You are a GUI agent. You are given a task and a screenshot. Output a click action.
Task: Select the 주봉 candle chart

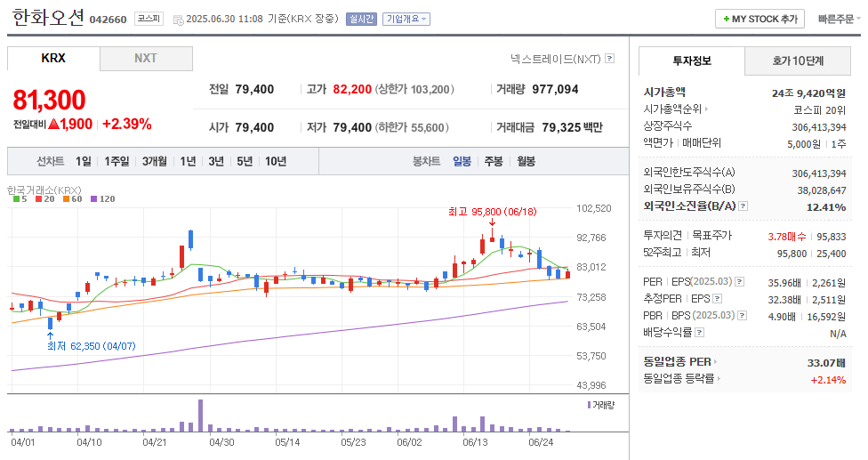[x=494, y=161]
